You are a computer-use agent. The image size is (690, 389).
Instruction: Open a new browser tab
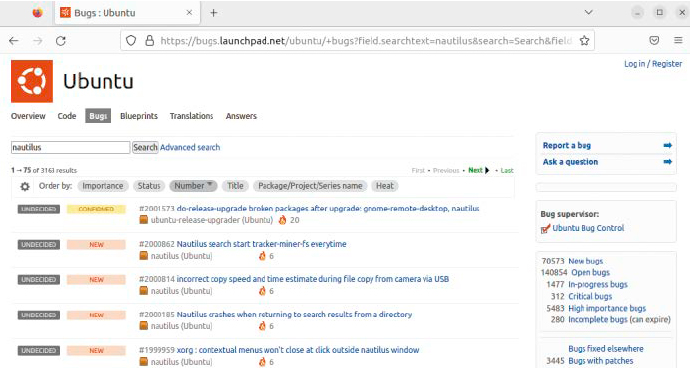tap(213, 13)
